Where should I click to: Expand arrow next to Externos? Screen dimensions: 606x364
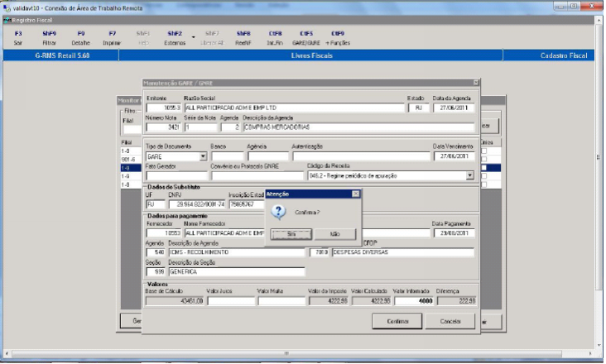click(x=193, y=37)
